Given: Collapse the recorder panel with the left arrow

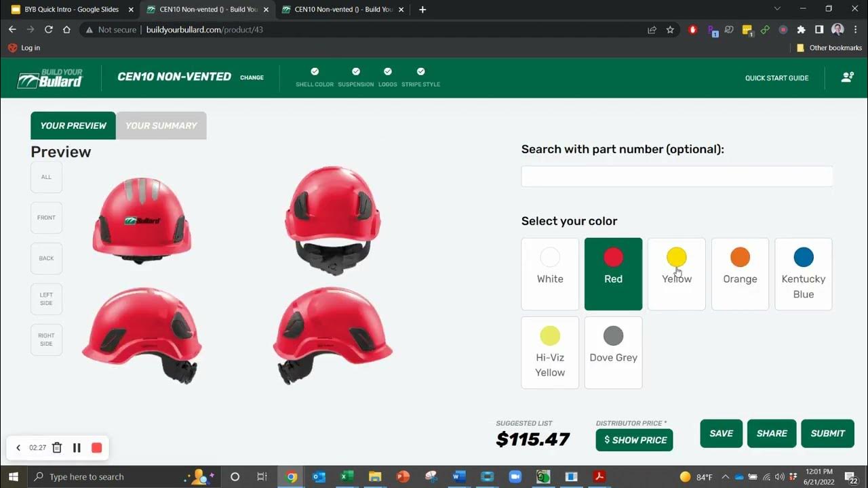Looking at the screenshot, I should click(x=18, y=447).
